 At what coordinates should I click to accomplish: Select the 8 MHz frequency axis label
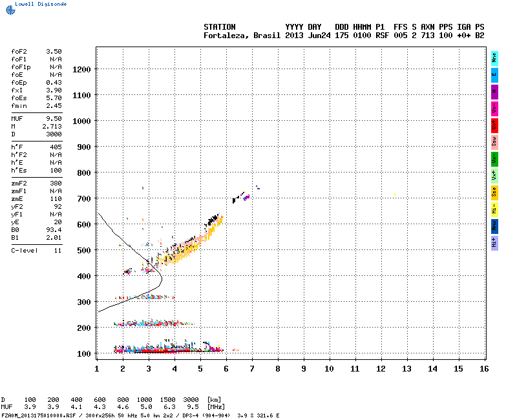pos(278,369)
